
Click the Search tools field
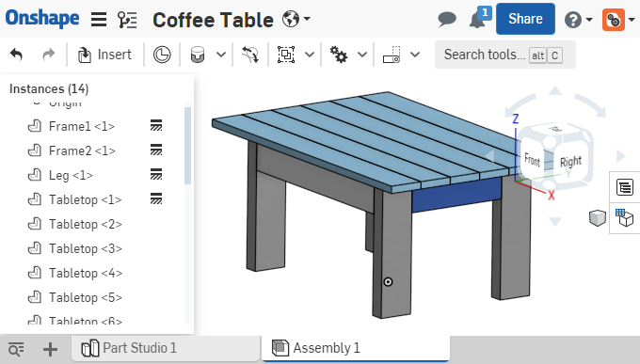click(504, 55)
